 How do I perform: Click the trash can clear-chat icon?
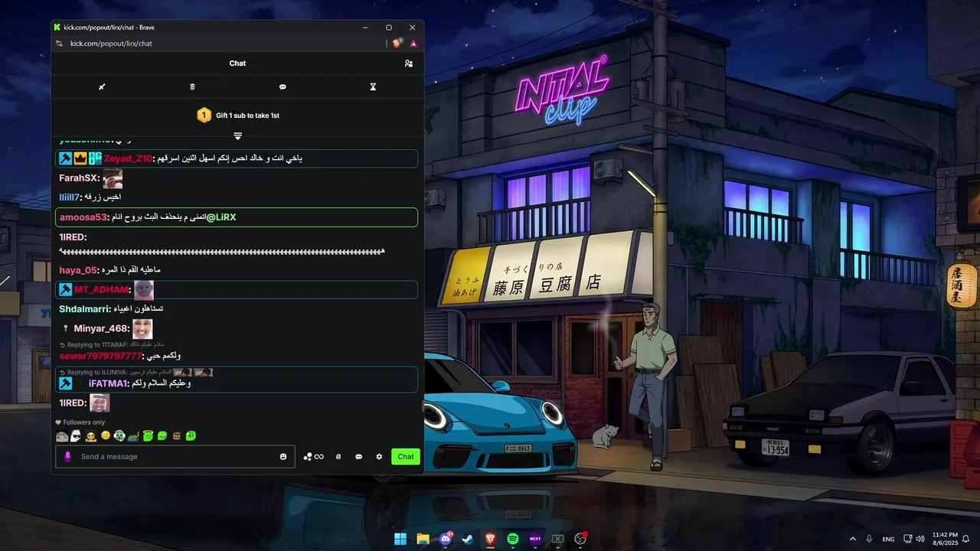pyautogui.click(x=192, y=87)
